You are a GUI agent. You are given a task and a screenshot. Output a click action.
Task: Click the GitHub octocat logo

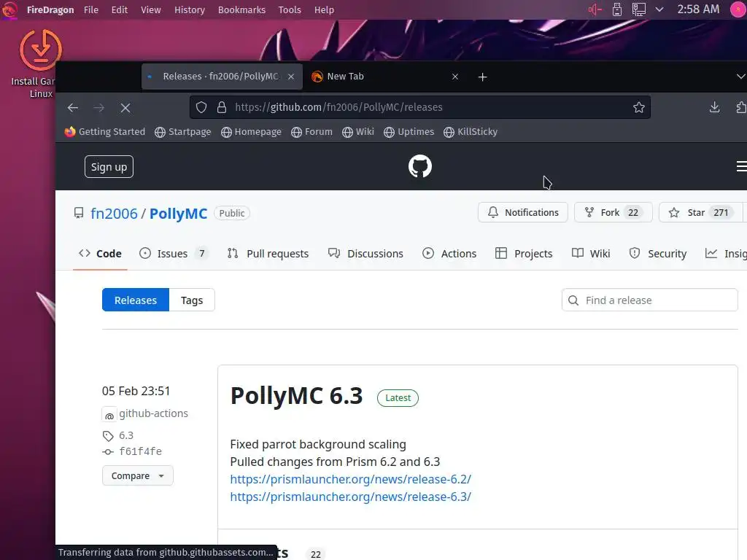420,166
